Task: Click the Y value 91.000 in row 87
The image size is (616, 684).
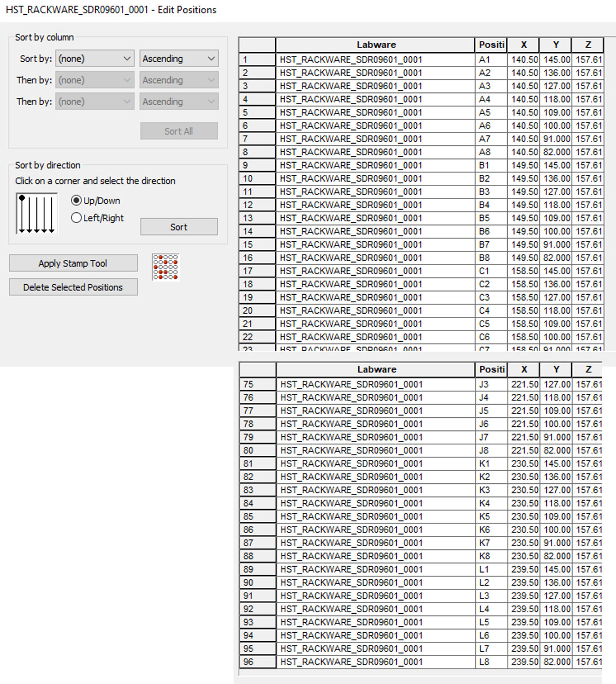Action: tap(556, 543)
